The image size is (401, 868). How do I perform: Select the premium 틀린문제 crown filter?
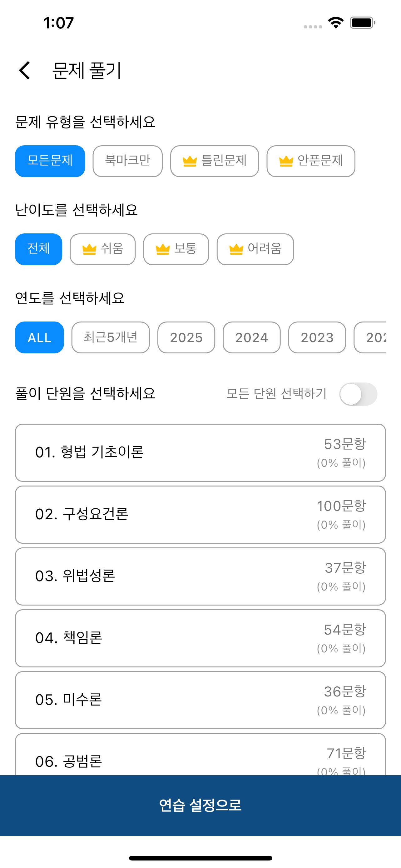(215, 161)
